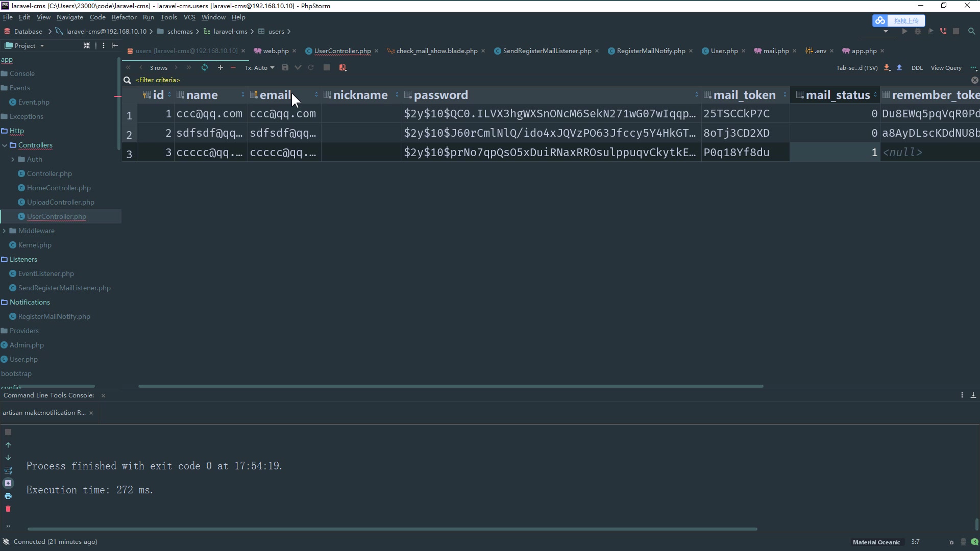Viewport: 980px width, 551px height.
Task: Open the run configuration dropdown arrow
Action: [x=886, y=32]
